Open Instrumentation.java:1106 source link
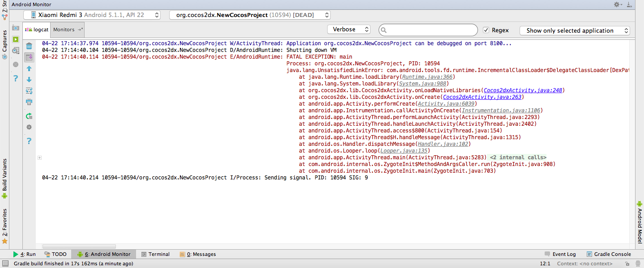 point(500,111)
